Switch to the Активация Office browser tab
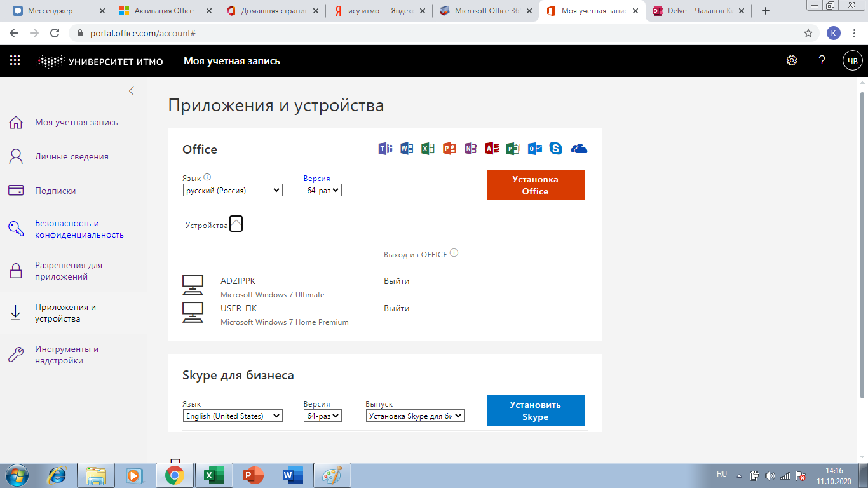This screenshot has width=868, height=488. pyautogui.click(x=165, y=11)
